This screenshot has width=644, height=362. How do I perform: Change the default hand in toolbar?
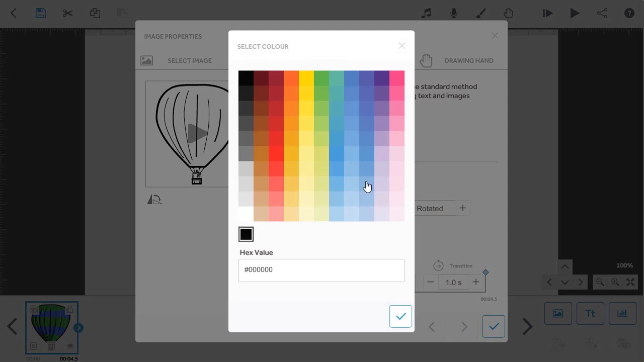coord(508,14)
